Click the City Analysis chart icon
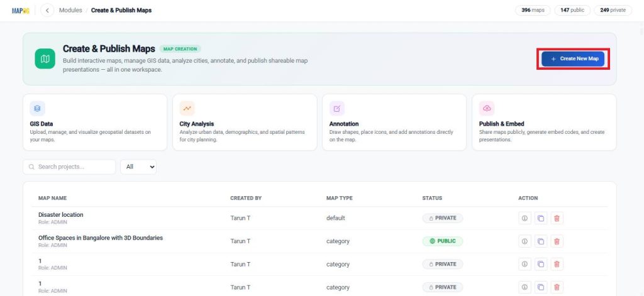Image resolution: width=644 pixels, height=296 pixels. coord(187,108)
